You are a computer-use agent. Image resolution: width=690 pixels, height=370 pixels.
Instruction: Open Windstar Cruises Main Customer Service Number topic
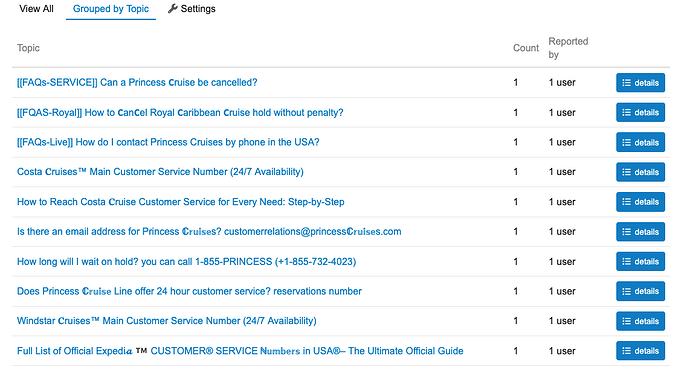click(166, 321)
